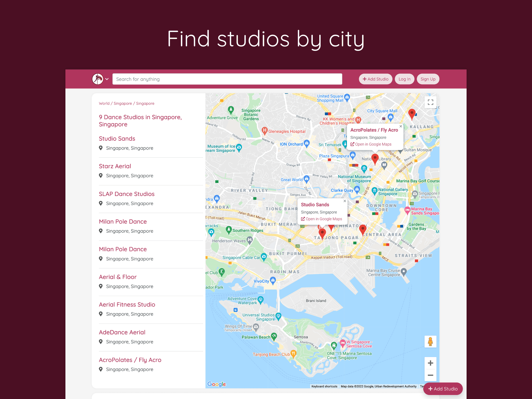Click the Sign Up button
Viewport: 532px width, 399px height.
point(428,79)
